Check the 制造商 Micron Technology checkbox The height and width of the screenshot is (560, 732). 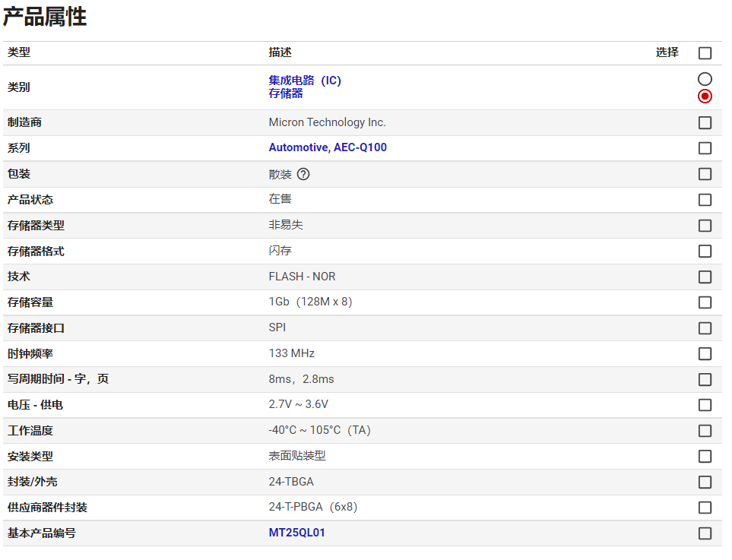705,122
